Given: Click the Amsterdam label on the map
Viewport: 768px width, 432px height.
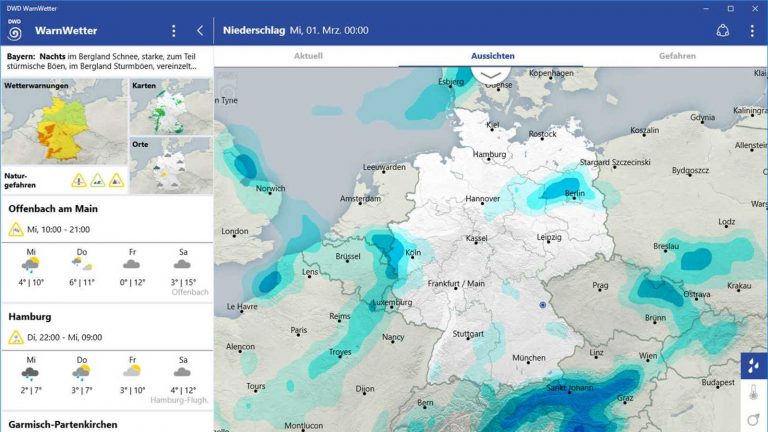Looking at the screenshot, I should 360,198.
